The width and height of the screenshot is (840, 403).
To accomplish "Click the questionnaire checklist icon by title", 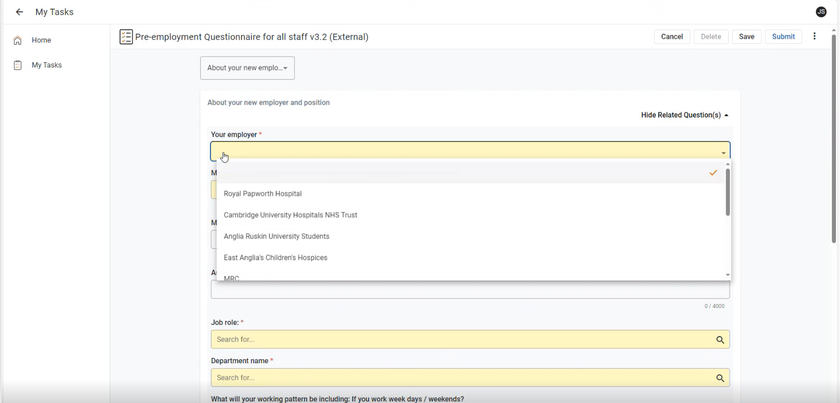I will (126, 37).
